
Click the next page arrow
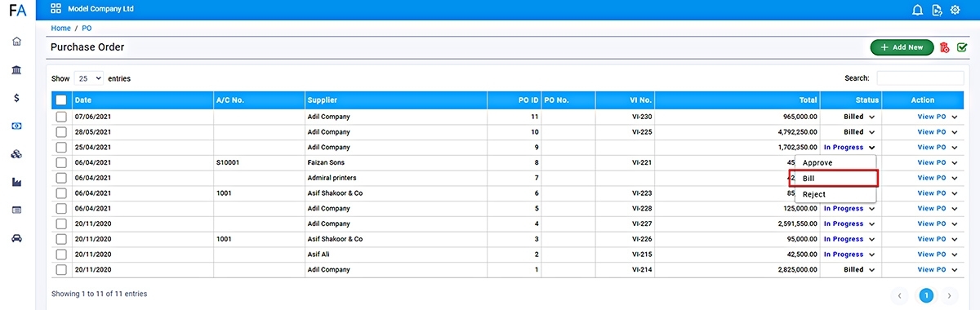click(x=950, y=295)
